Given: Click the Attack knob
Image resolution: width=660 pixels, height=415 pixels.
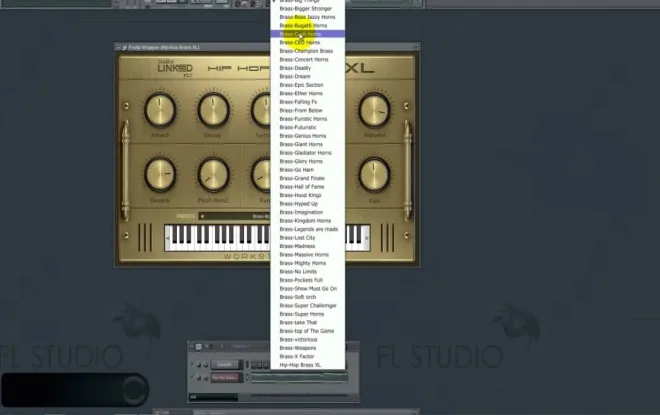Looking at the screenshot, I should [x=160, y=110].
